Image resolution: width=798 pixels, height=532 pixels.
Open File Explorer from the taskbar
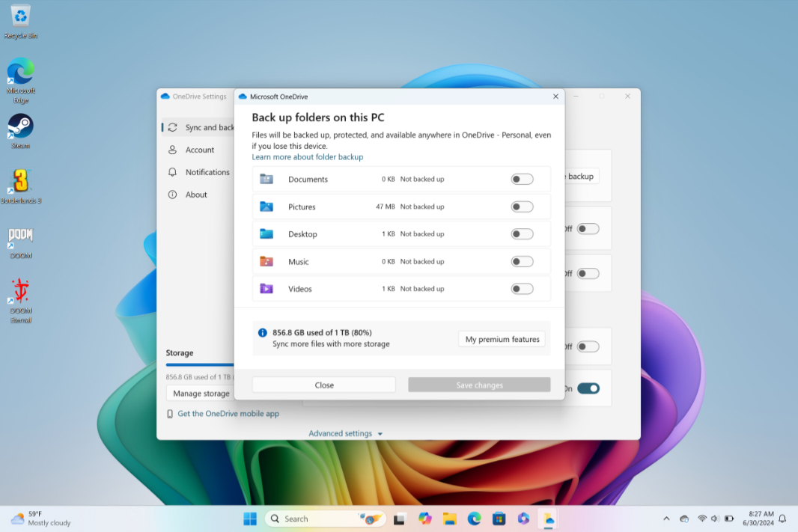pos(449,519)
